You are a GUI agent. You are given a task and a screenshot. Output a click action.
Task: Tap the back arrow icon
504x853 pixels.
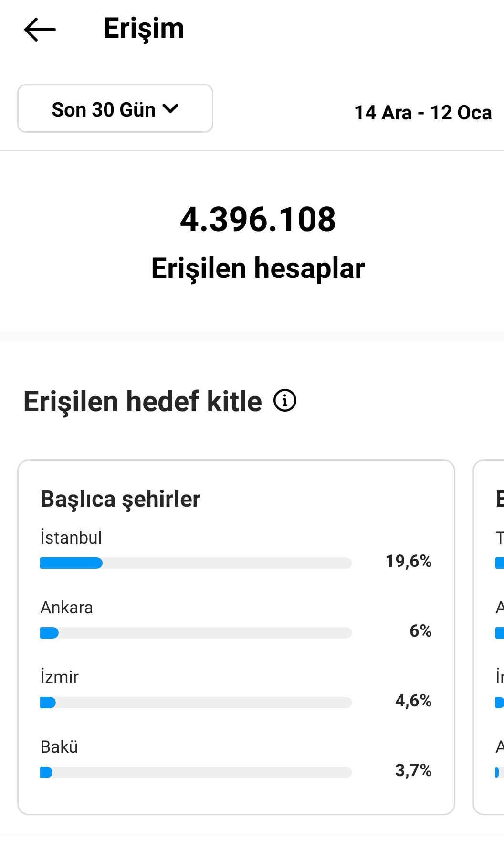[40, 30]
